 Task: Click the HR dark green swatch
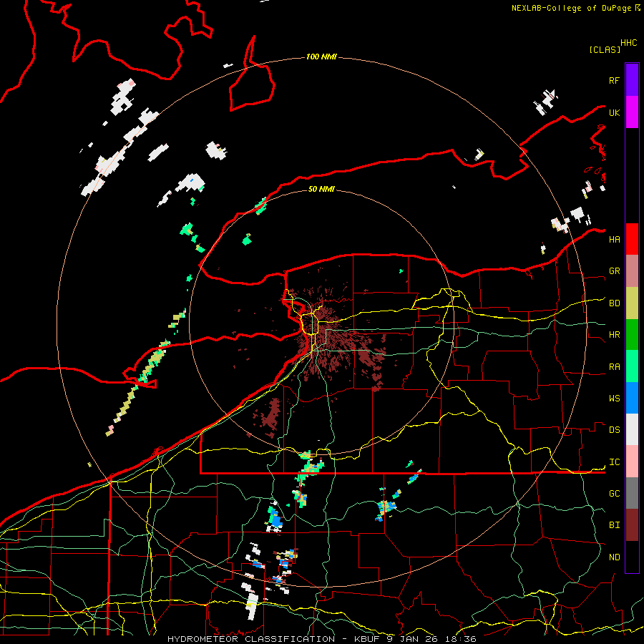pyautogui.click(x=632, y=335)
